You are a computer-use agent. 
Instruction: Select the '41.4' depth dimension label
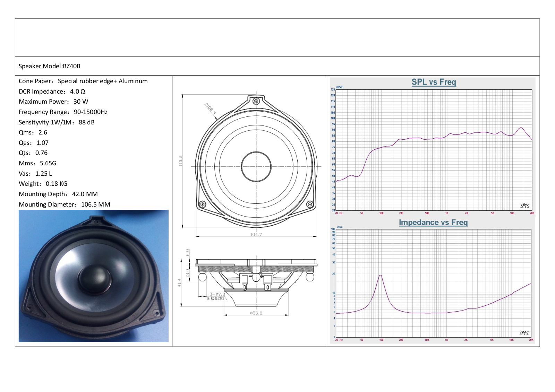(x=179, y=282)
